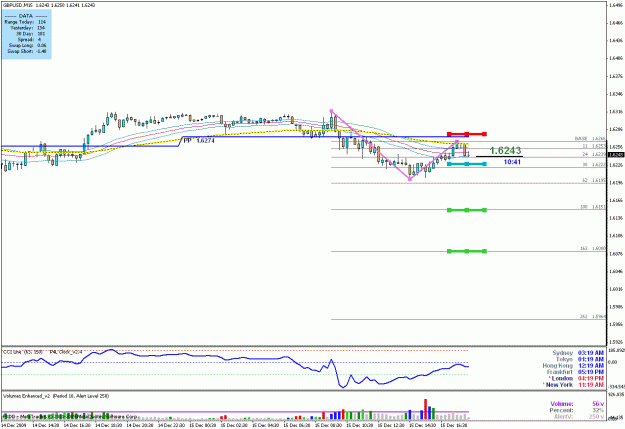The image size is (625, 429).
Task: Click the Sydney session clock
Action: pos(578,353)
